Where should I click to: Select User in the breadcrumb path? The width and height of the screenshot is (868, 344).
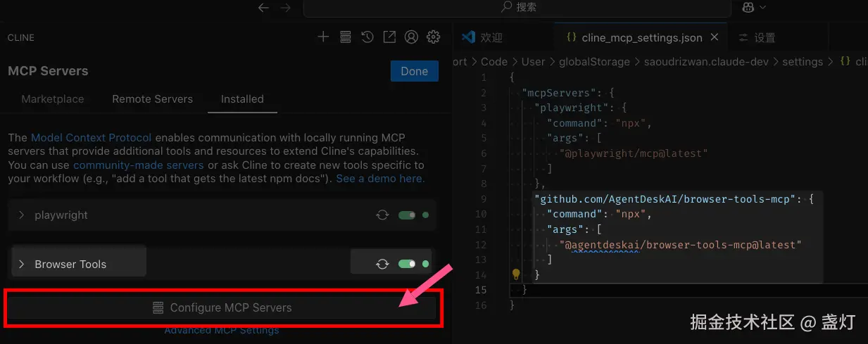[533, 62]
